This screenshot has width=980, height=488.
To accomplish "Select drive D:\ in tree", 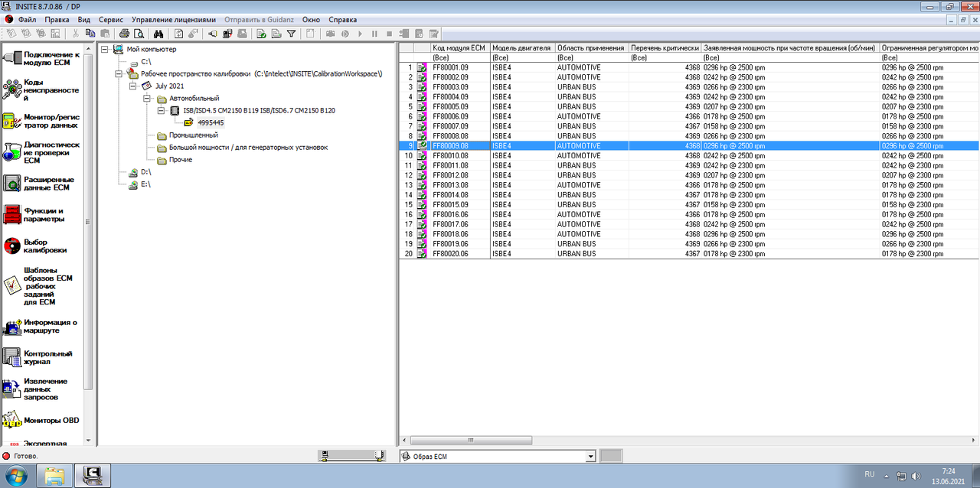I will 145,172.
